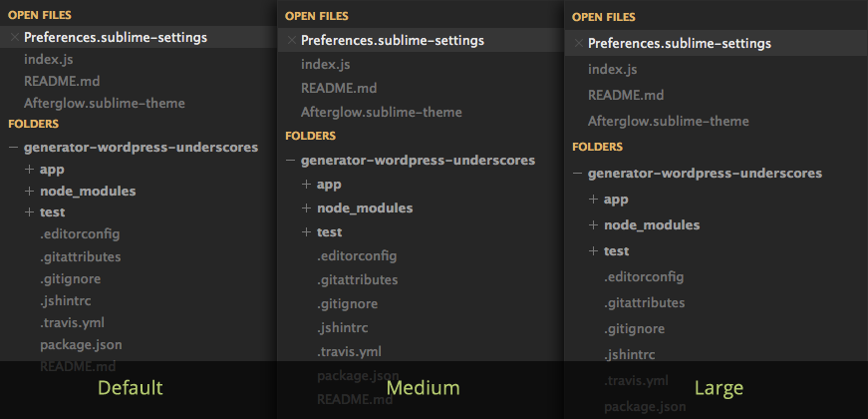Open .editorconfig in Medium panel
Viewport: 868px width, 419px height.
click(x=357, y=256)
